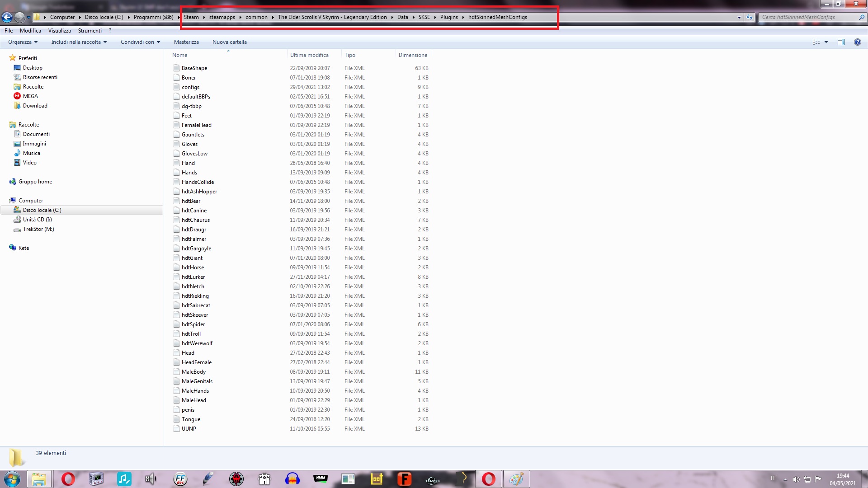Viewport: 868px width, 488px height.
Task: Select the file named UUNP
Action: tap(189, 429)
